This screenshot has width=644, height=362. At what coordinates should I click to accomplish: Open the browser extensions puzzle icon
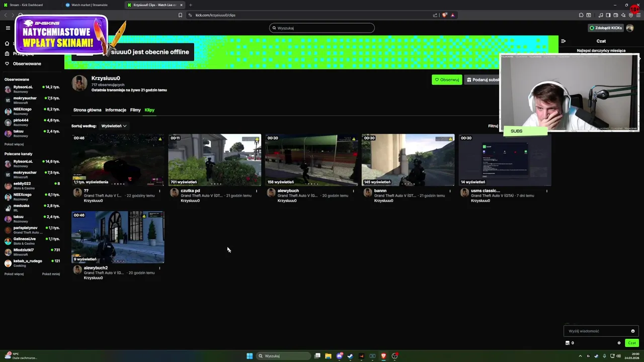coord(581,15)
